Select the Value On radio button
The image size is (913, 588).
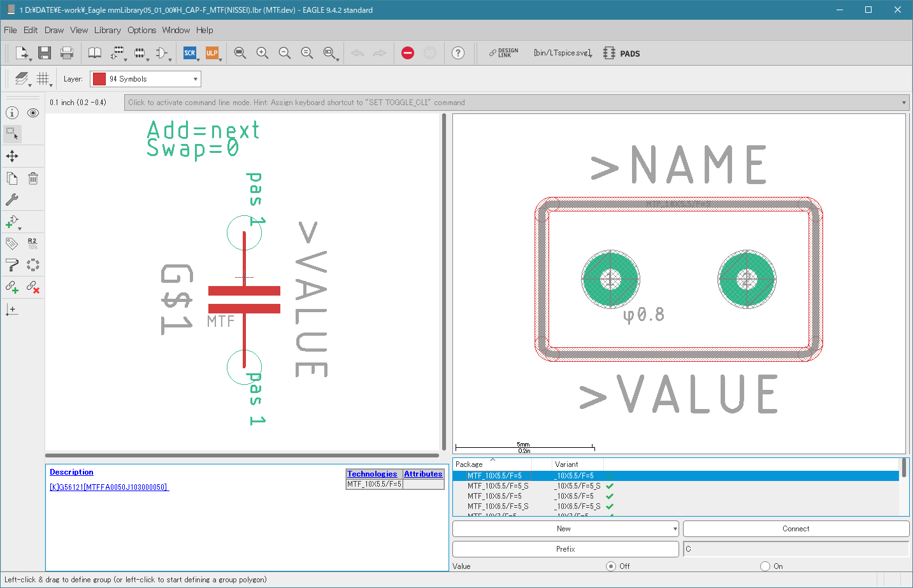765,566
